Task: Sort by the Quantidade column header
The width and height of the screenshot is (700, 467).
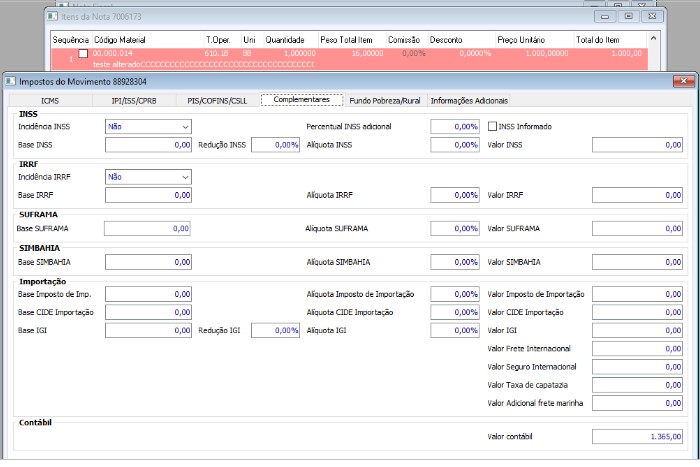Action: (285, 40)
